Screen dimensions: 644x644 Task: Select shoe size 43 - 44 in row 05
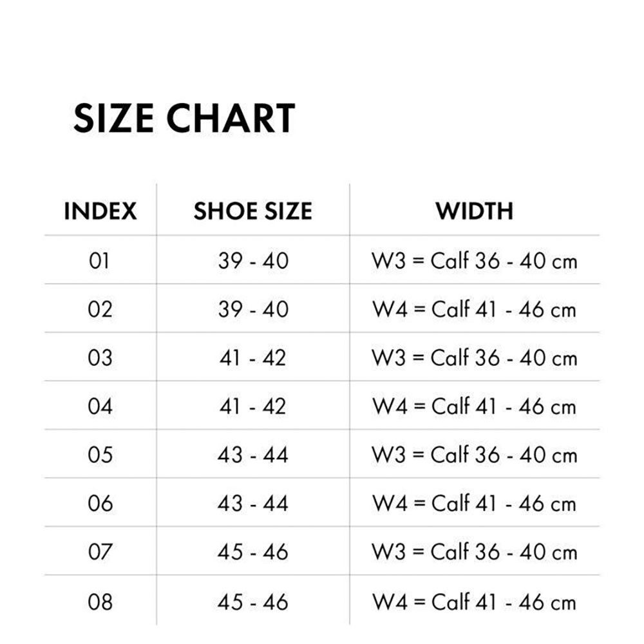(x=253, y=454)
